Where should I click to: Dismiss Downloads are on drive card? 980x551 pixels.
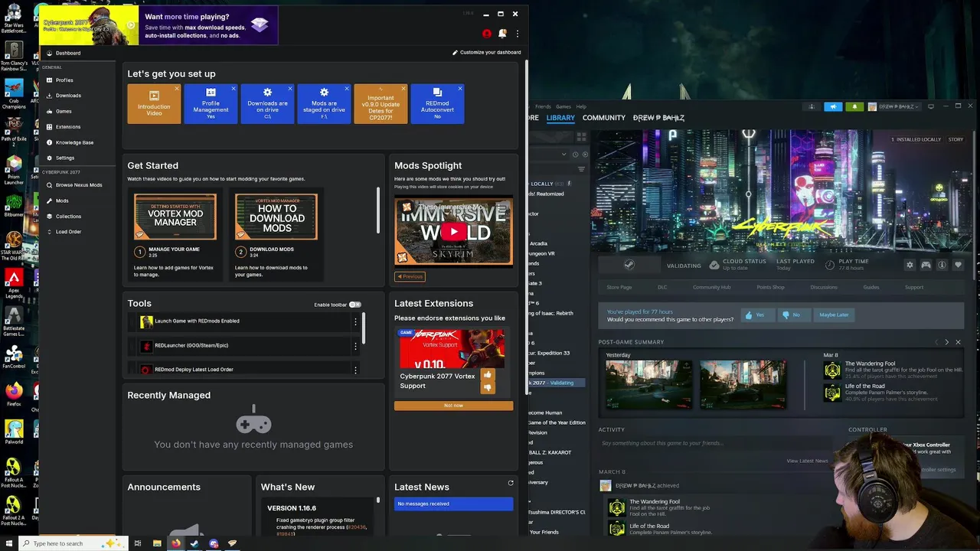(x=290, y=89)
